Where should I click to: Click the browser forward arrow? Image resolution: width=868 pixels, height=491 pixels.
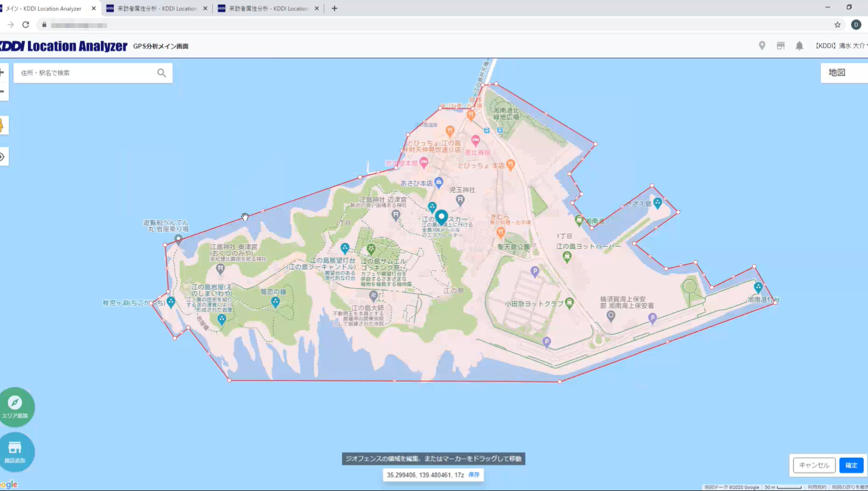pyautogui.click(x=10, y=25)
